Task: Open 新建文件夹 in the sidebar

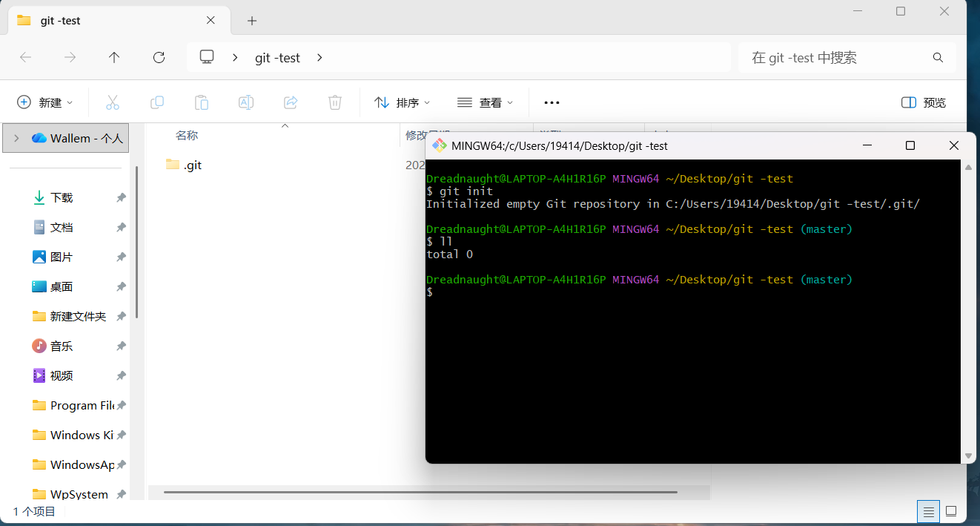Action: (x=70, y=316)
